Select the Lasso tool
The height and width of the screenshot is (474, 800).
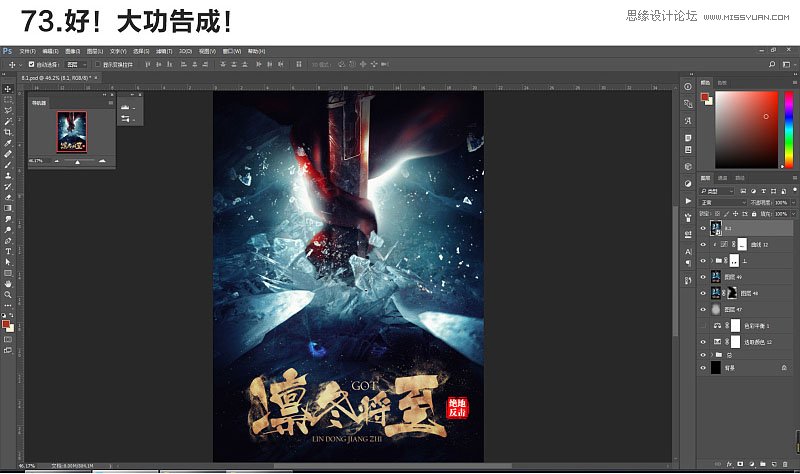tap(8, 110)
